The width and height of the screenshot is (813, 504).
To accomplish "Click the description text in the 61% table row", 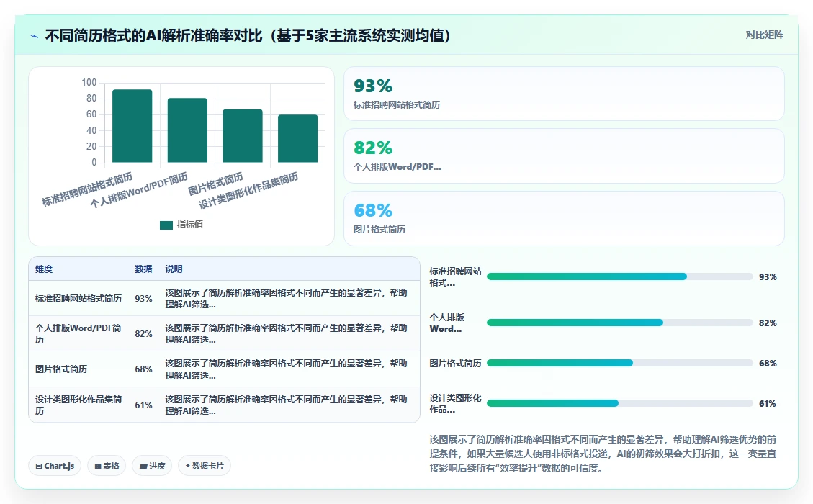I will pyautogui.click(x=286, y=405).
